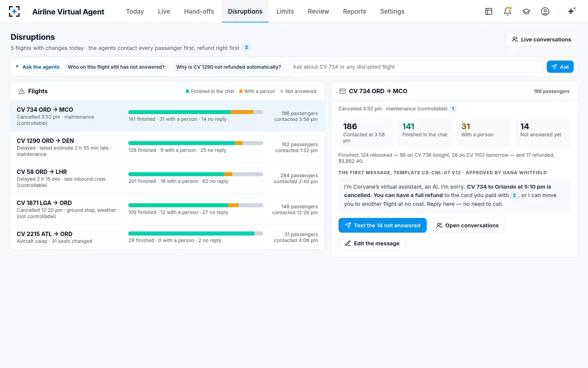Select flight row CV 1871 LGA → ORD

click(167, 209)
